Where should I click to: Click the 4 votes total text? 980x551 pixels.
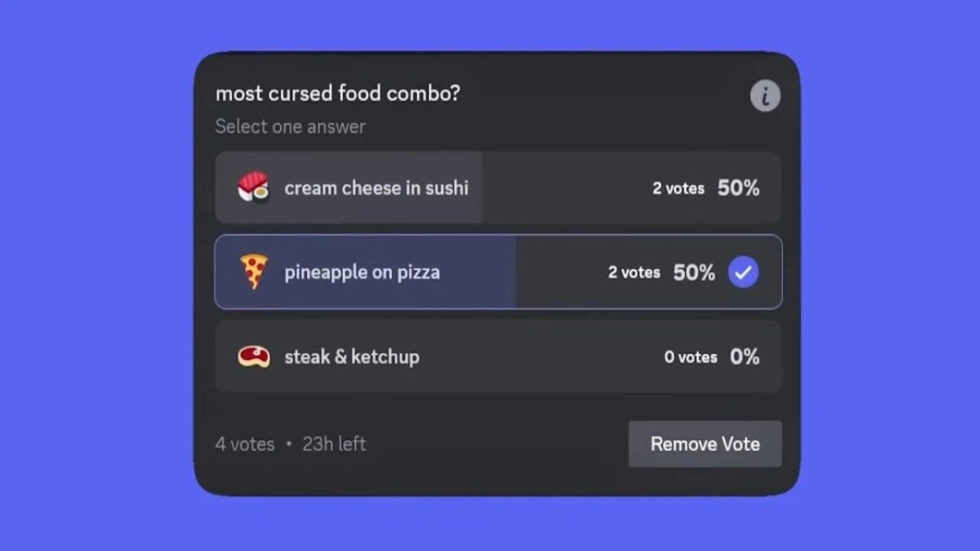click(x=245, y=444)
